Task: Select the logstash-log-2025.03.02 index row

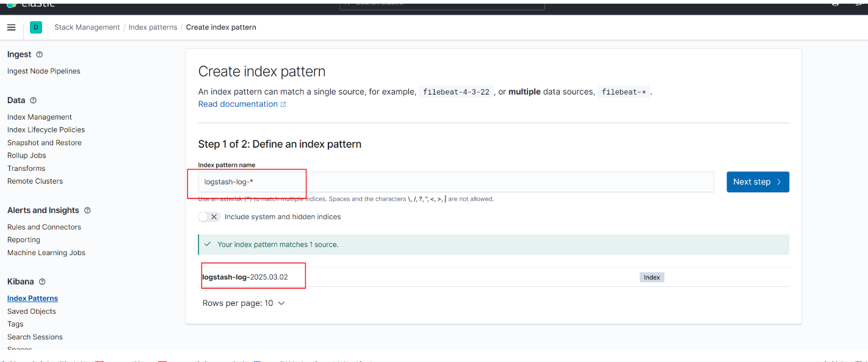Action: (493, 277)
